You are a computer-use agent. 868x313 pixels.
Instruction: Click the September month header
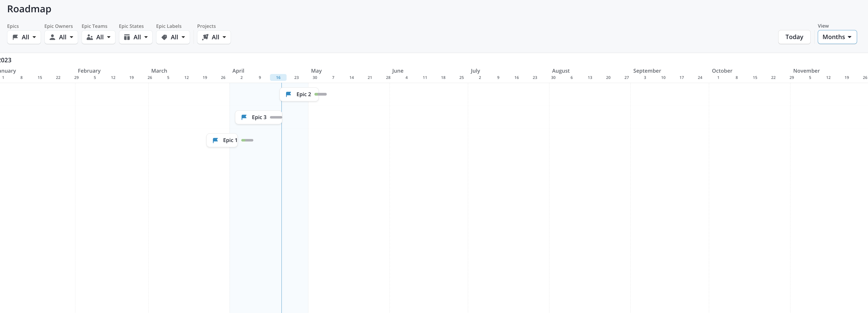[x=647, y=71]
